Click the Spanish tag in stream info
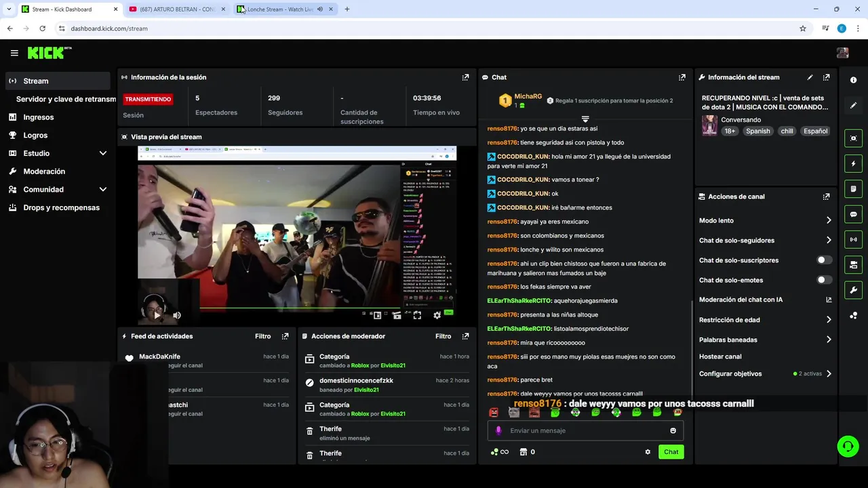The image size is (868, 488). click(x=757, y=131)
